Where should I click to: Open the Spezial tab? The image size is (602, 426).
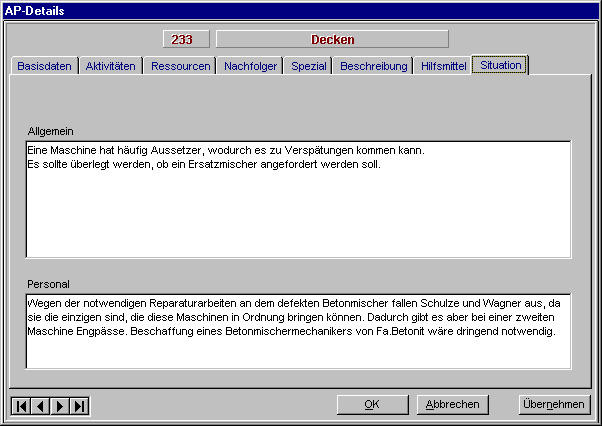point(309,66)
